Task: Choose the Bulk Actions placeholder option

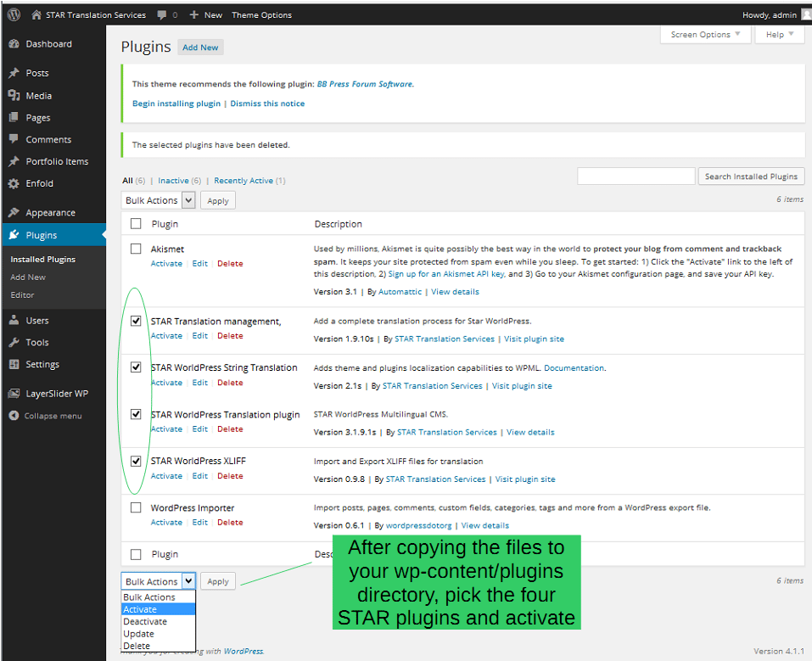Action: tap(159, 597)
